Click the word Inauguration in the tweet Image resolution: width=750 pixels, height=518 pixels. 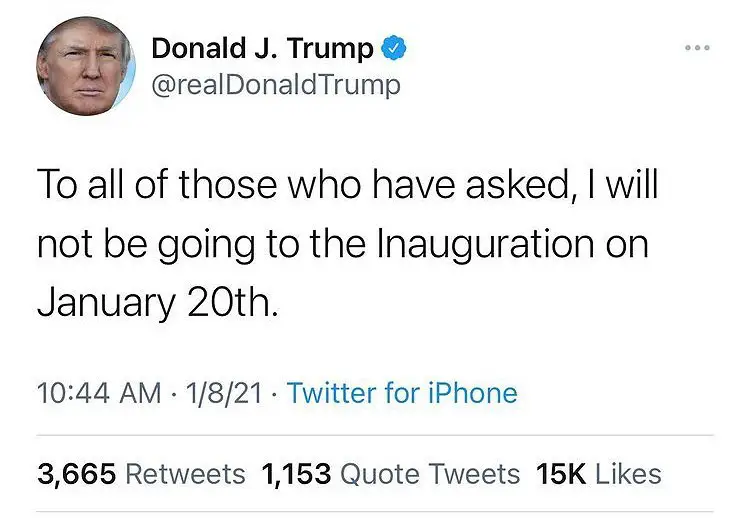coord(485,245)
